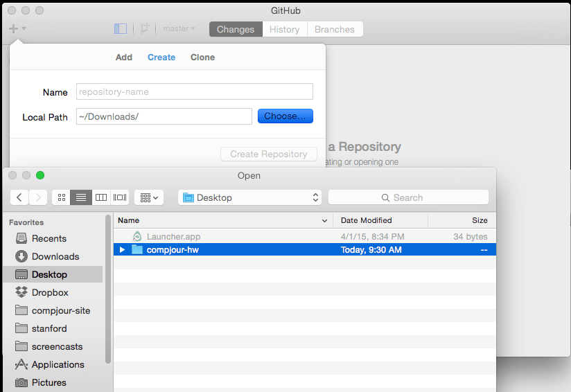The width and height of the screenshot is (571, 392).
Task: Click the Local Path input field
Action: [x=164, y=116]
